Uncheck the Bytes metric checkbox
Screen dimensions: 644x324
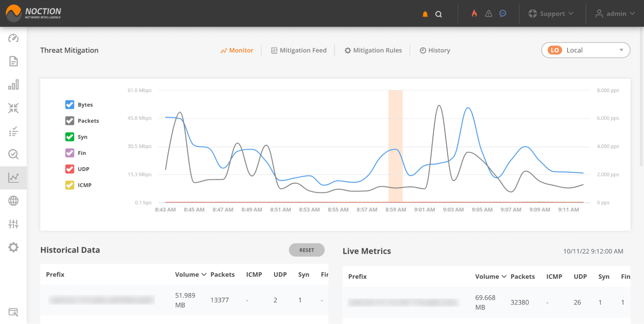(x=70, y=104)
